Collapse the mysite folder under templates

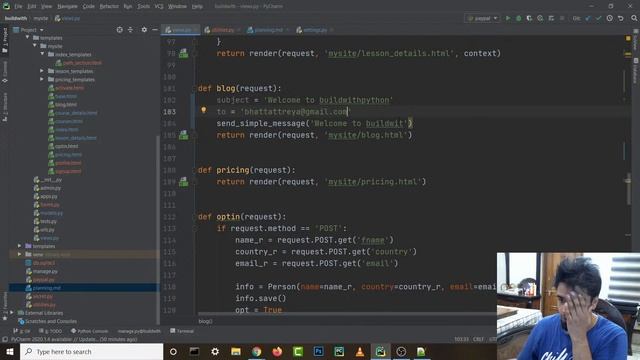click(x=35, y=46)
